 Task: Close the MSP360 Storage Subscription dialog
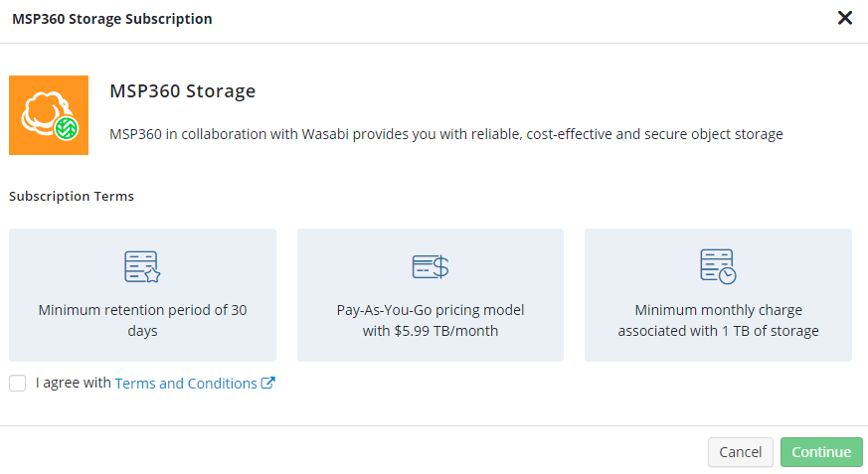click(845, 18)
